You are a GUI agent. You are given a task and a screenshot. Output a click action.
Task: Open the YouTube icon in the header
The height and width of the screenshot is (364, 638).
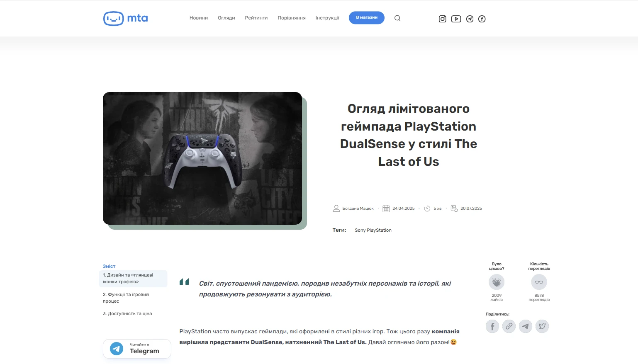(456, 19)
